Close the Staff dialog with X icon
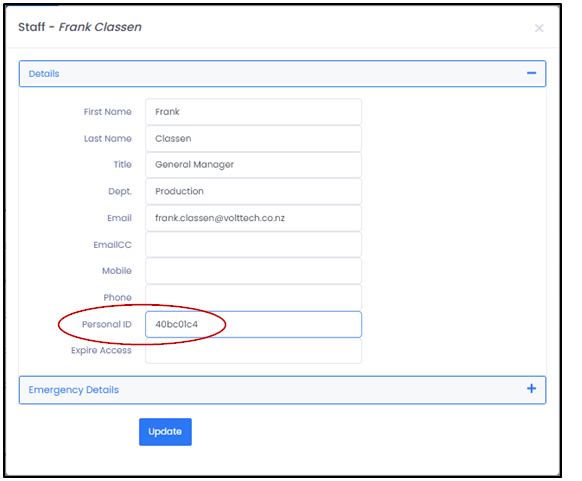The image size is (582, 481). pyautogui.click(x=539, y=28)
